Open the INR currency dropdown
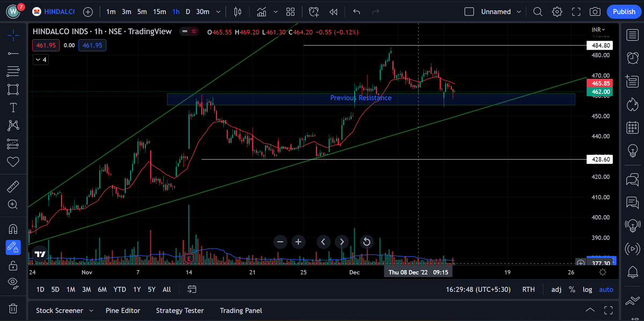The image size is (644, 321). [x=598, y=29]
